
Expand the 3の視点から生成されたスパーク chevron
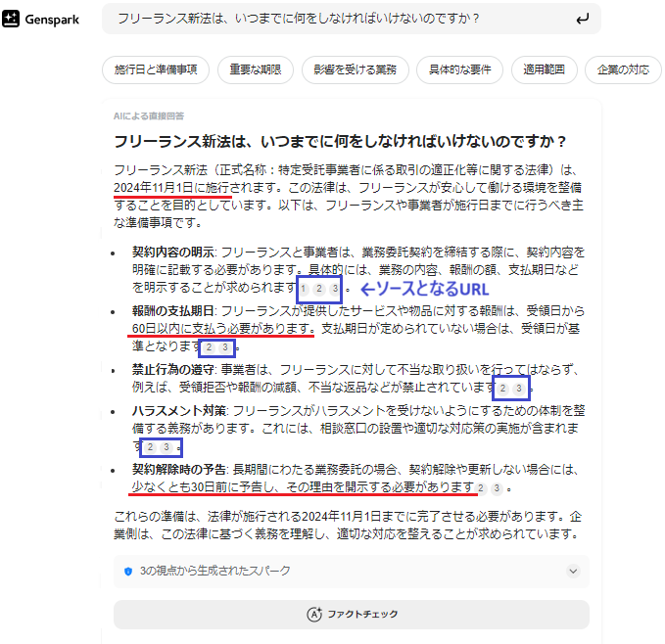tap(572, 570)
